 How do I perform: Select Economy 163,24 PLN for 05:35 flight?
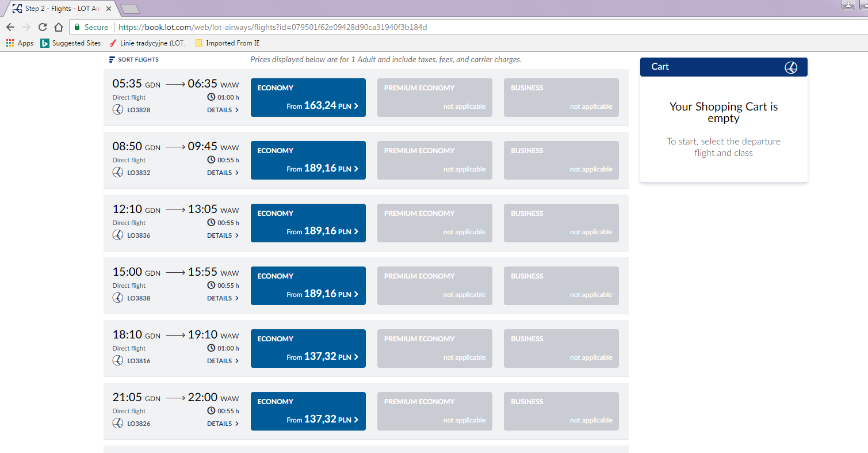[308, 97]
